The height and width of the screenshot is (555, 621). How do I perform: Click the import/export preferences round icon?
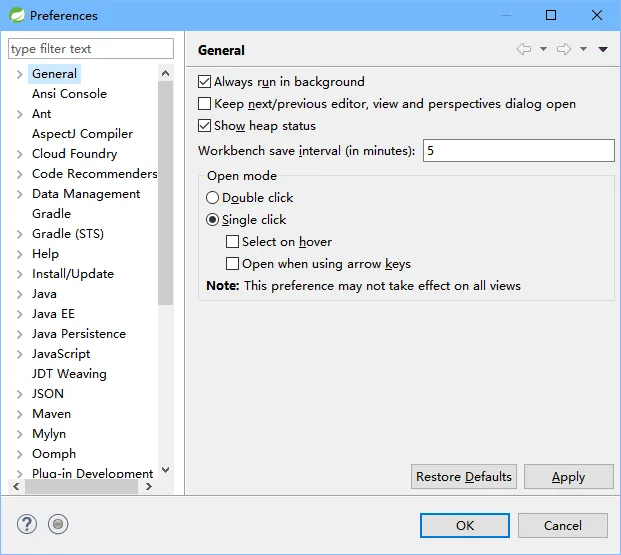click(x=58, y=524)
